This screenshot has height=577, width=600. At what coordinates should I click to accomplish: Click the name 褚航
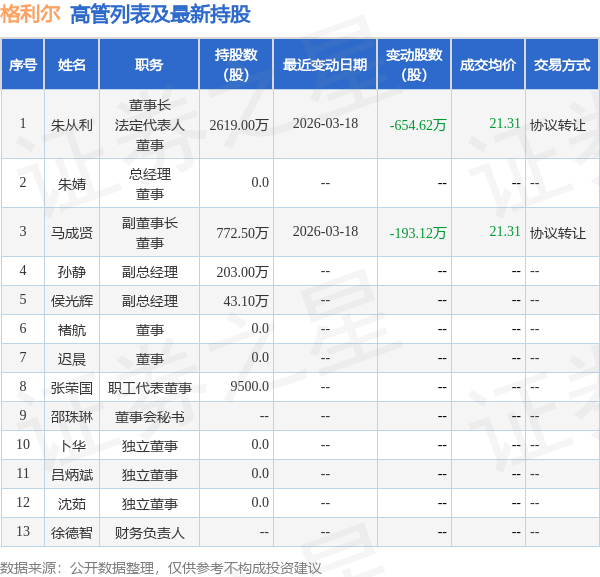[x=72, y=330]
